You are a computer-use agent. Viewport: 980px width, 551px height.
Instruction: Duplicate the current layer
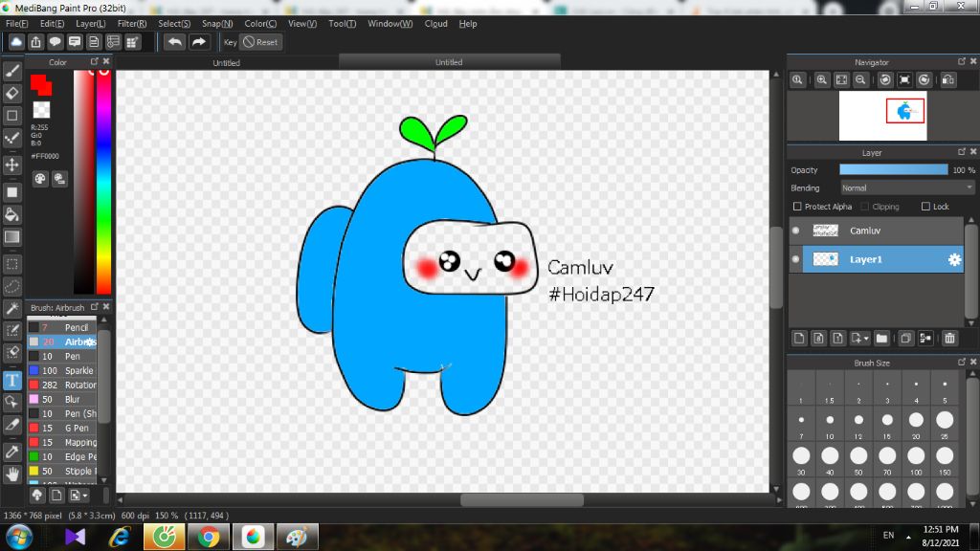[x=905, y=338]
